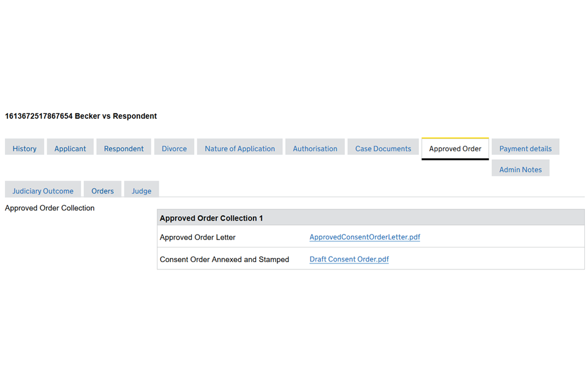
Task: Open Nature of Application tab
Action: tap(239, 148)
